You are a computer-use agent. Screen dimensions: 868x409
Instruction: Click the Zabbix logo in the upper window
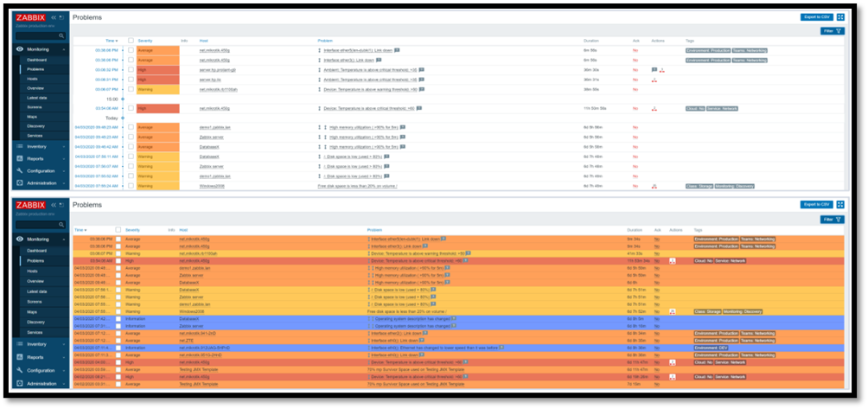click(32, 17)
